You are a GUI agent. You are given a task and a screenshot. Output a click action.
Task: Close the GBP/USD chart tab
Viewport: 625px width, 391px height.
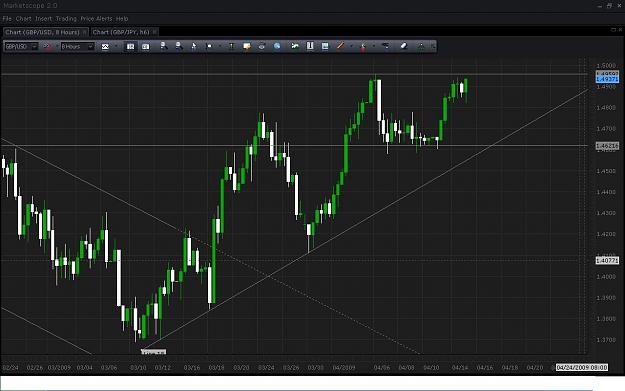click(x=85, y=32)
